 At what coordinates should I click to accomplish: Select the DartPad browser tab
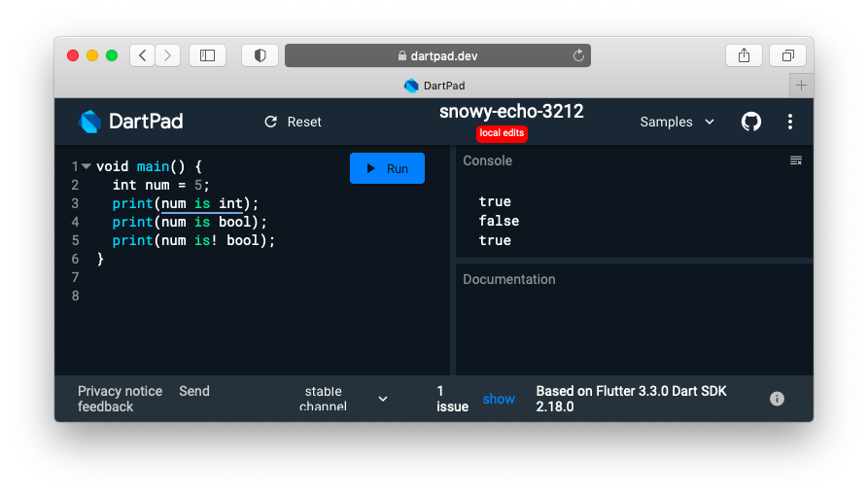coord(434,86)
